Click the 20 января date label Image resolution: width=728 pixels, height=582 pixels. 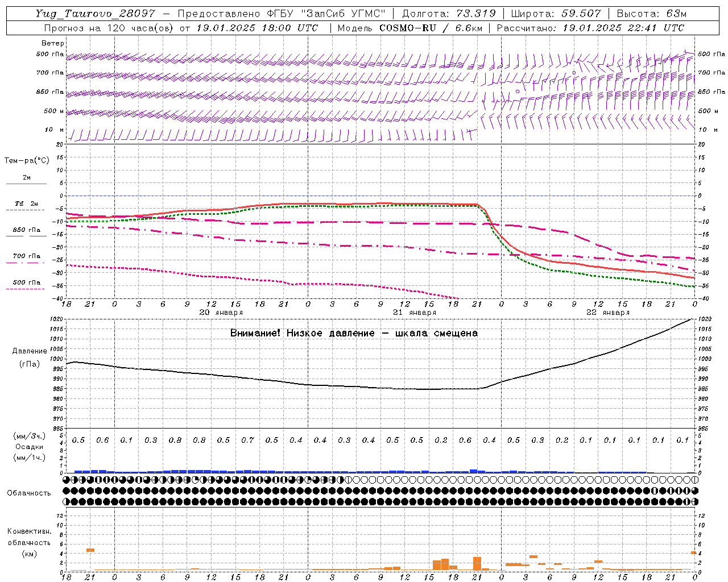coord(221,313)
